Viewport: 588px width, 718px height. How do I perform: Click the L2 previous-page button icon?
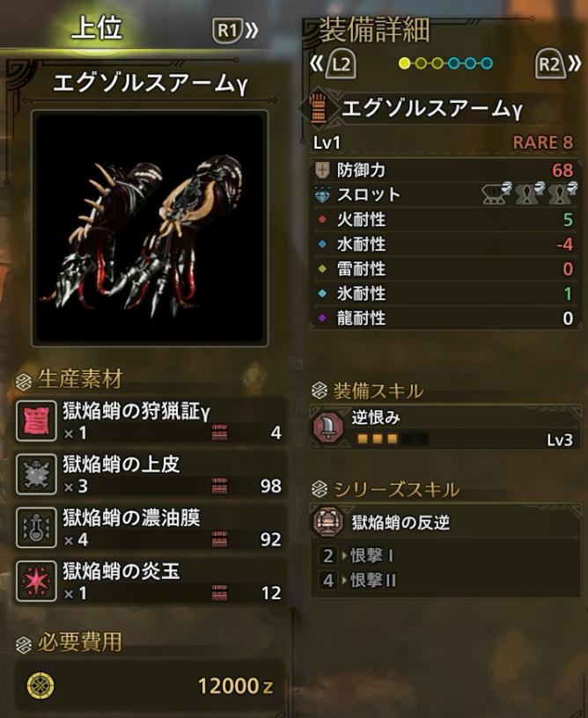[341, 63]
